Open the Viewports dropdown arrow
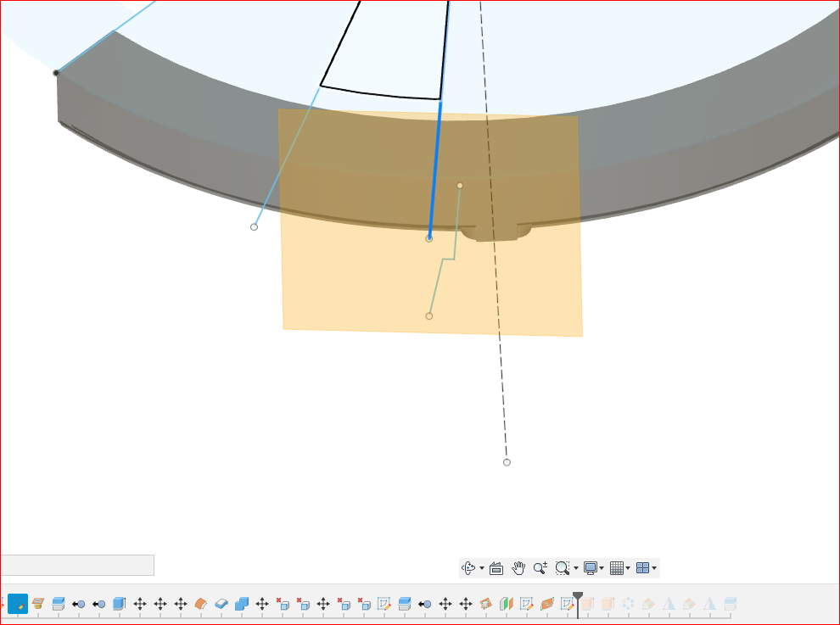The height and width of the screenshot is (625, 840). click(656, 566)
